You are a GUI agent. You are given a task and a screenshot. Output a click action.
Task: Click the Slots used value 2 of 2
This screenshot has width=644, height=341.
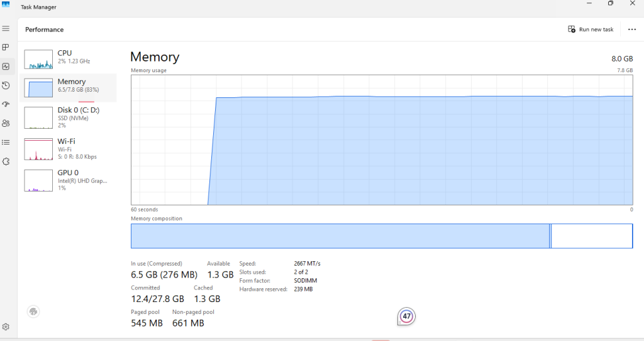(301, 272)
